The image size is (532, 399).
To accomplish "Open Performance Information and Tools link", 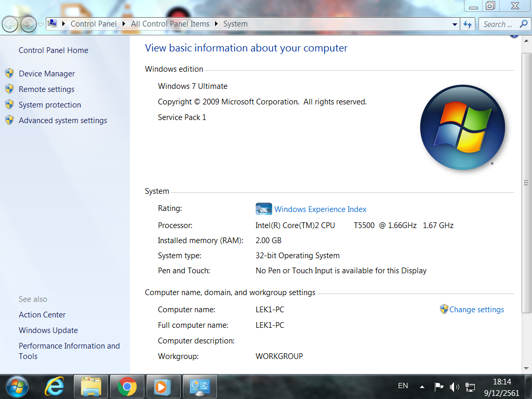I will (69, 351).
